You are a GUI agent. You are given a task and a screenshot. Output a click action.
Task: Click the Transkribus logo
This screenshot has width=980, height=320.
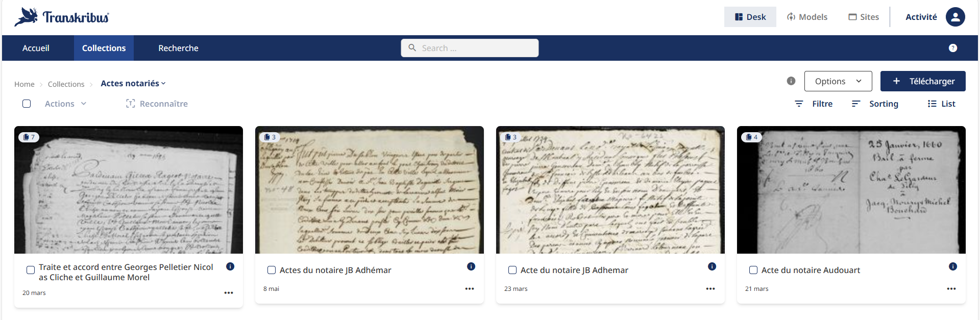62,17
